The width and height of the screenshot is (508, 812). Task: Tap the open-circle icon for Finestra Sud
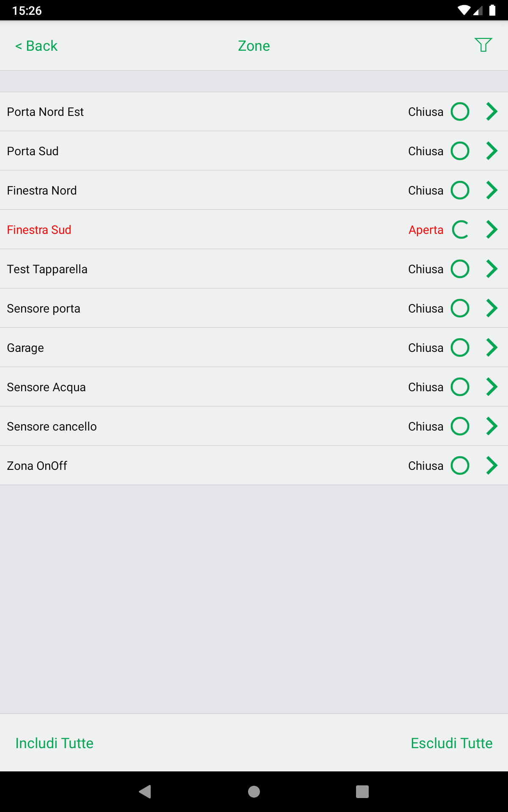click(460, 230)
